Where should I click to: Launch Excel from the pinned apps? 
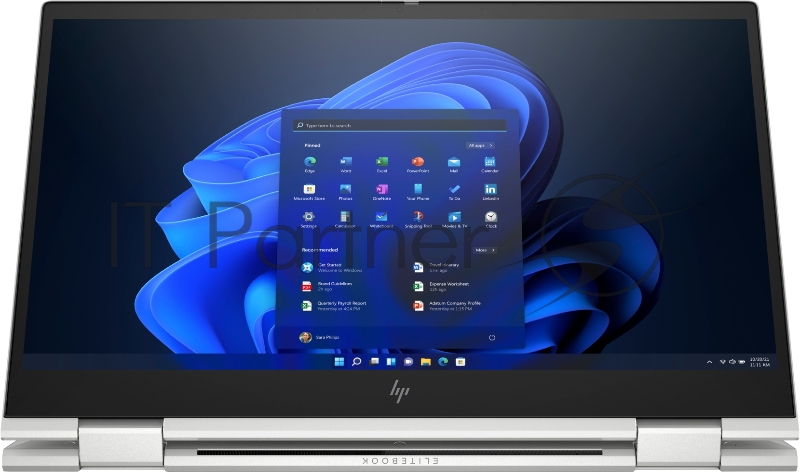coord(381,162)
